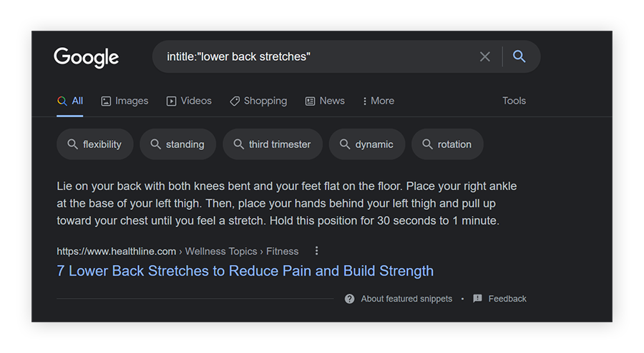
Task: Pick the dynamic suggestion chip
Action: pos(367,144)
